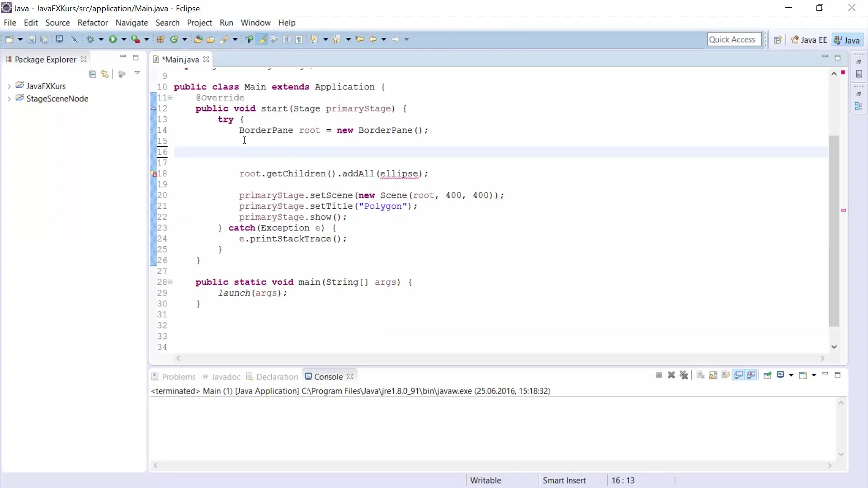This screenshot has width=868, height=488.
Task: Toggle Link with Editor in Package Explorer
Action: click(x=105, y=74)
